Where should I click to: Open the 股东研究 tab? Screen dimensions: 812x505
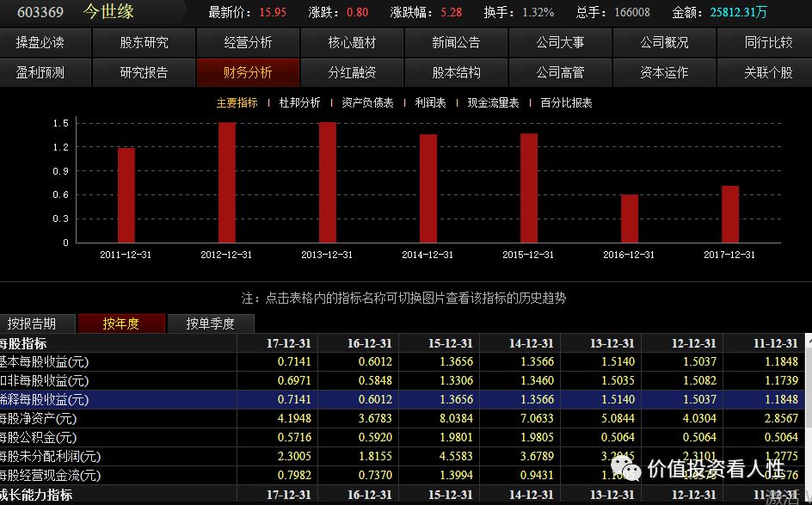coord(144,42)
